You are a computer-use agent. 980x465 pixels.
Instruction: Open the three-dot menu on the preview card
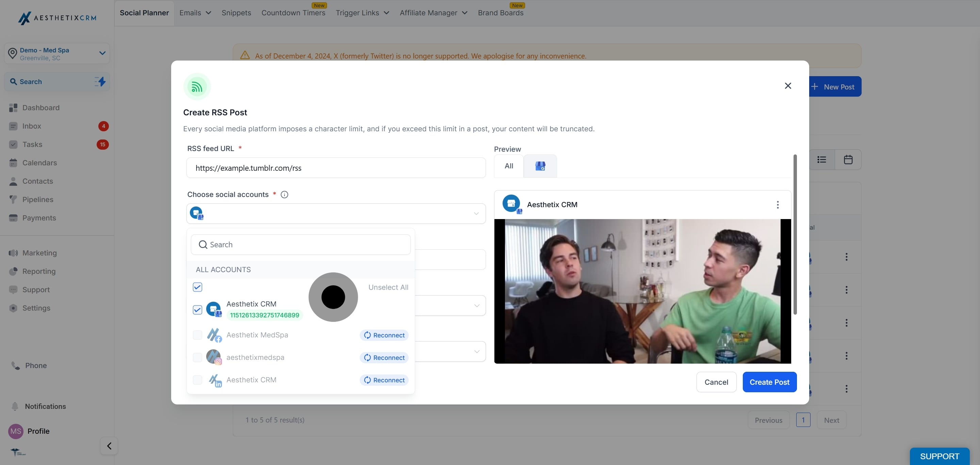(x=778, y=204)
